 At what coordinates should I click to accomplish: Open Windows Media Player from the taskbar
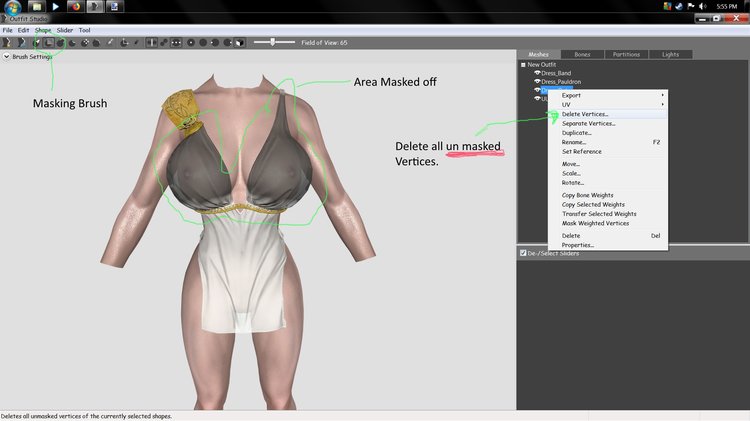57,6
